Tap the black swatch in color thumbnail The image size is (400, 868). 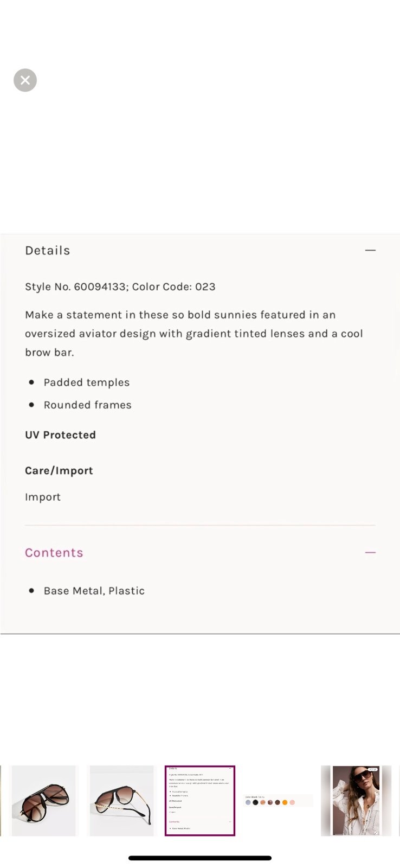click(x=255, y=802)
